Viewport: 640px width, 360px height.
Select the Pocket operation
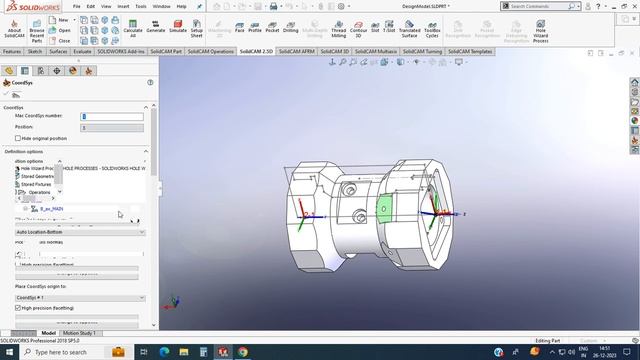(272, 27)
